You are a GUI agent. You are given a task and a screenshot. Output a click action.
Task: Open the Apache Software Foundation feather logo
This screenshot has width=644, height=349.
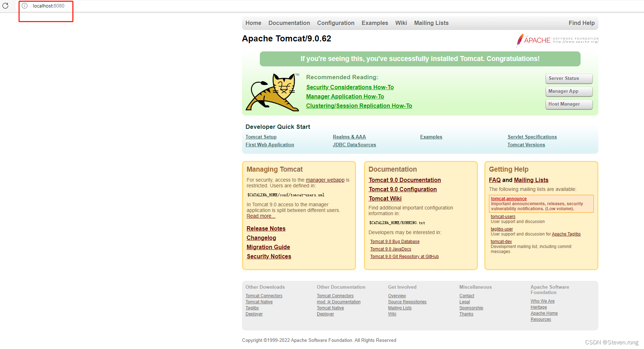coord(557,40)
